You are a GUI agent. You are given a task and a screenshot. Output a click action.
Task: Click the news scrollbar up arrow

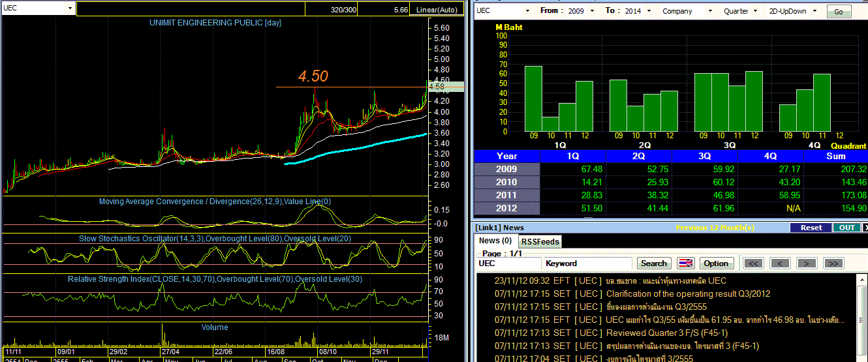point(862,279)
